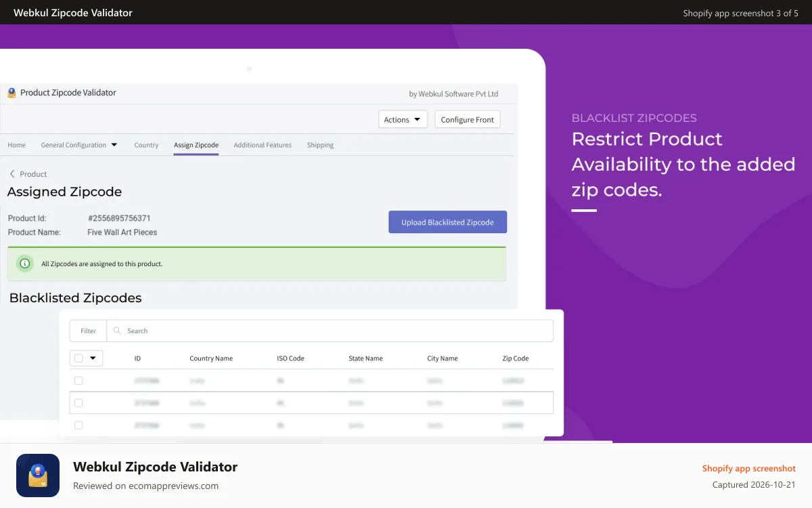Tick the select-all checkbox in table header
The height and width of the screenshot is (508, 812).
(78, 358)
